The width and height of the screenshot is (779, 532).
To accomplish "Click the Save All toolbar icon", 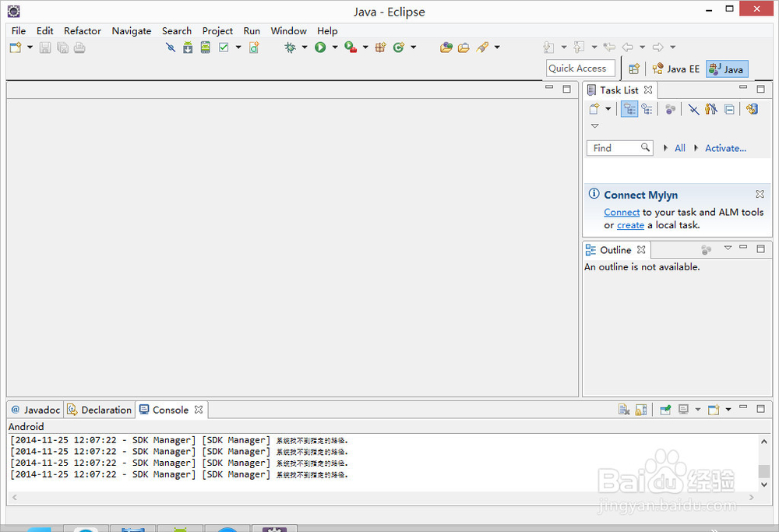I will (62, 48).
